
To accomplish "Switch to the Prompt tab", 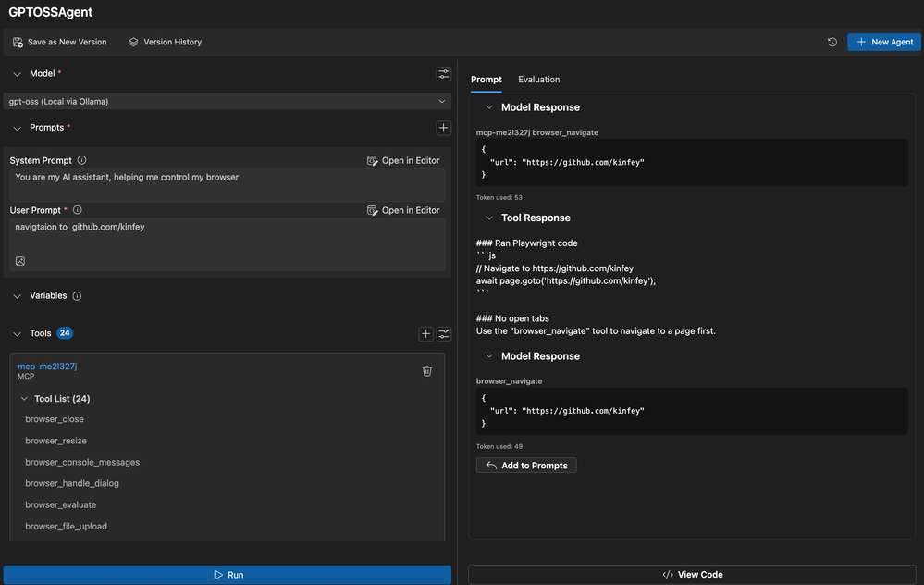I will pyautogui.click(x=487, y=80).
